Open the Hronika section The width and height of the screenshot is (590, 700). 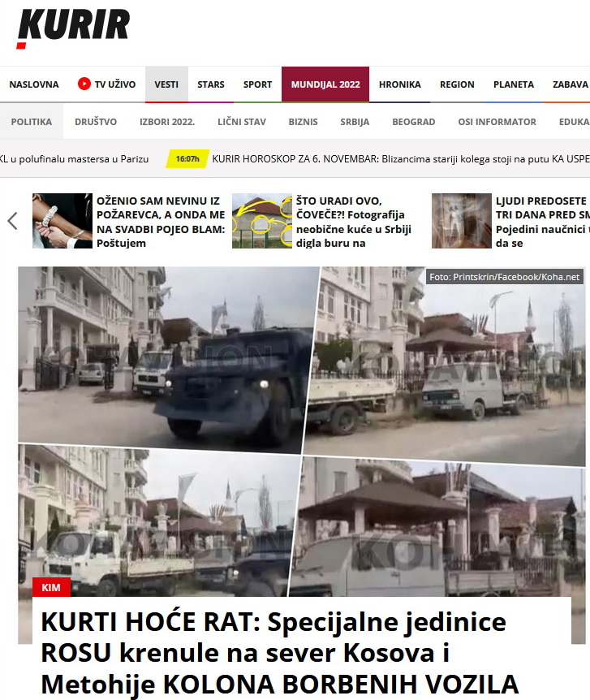pyautogui.click(x=400, y=84)
